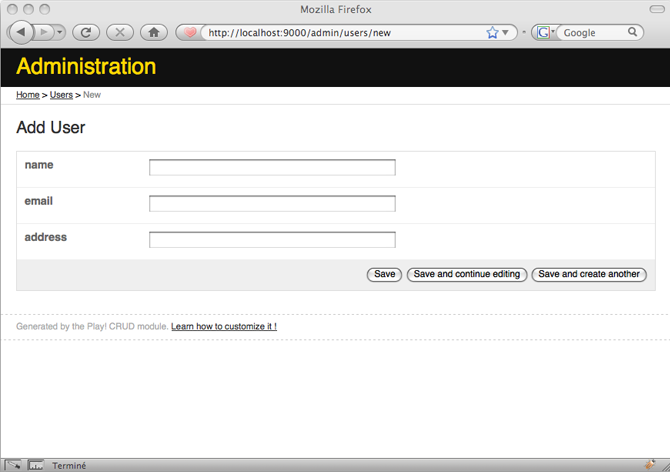Open the Learn how to customize it link
Viewport: 670px width, 472px height.
224,326
